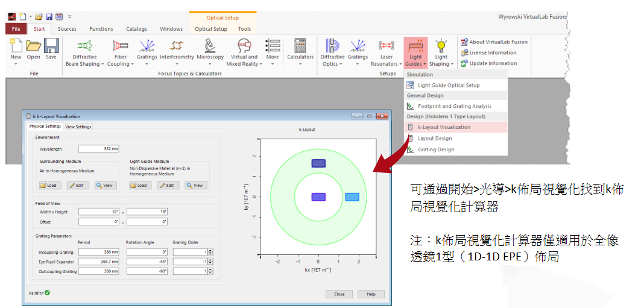Click the Help button in the dialog
Image resolution: width=644 pixels, height=308 pixels.
371,294
